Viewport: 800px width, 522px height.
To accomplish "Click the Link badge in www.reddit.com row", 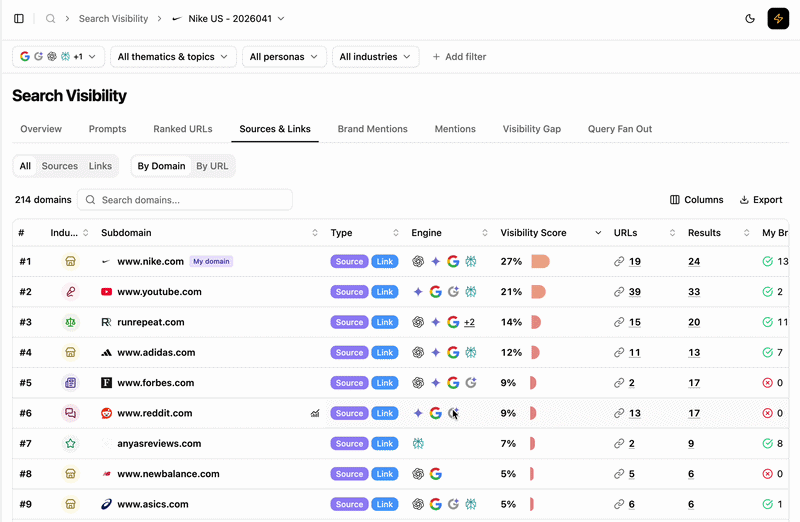I will tap(385, 413).
